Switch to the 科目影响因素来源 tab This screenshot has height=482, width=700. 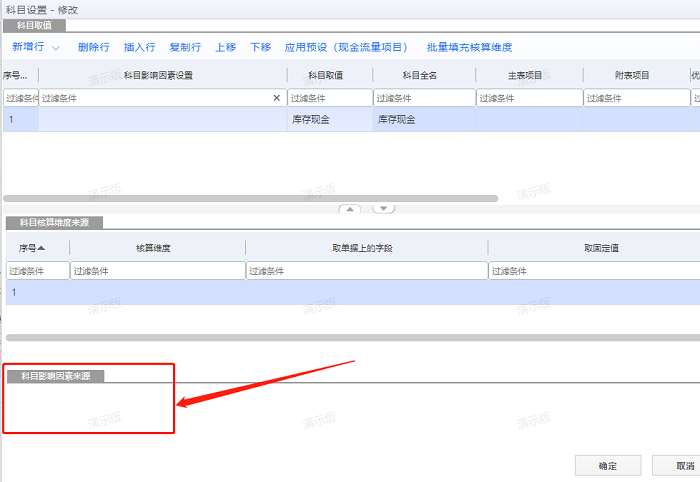[x=56, y=376]
